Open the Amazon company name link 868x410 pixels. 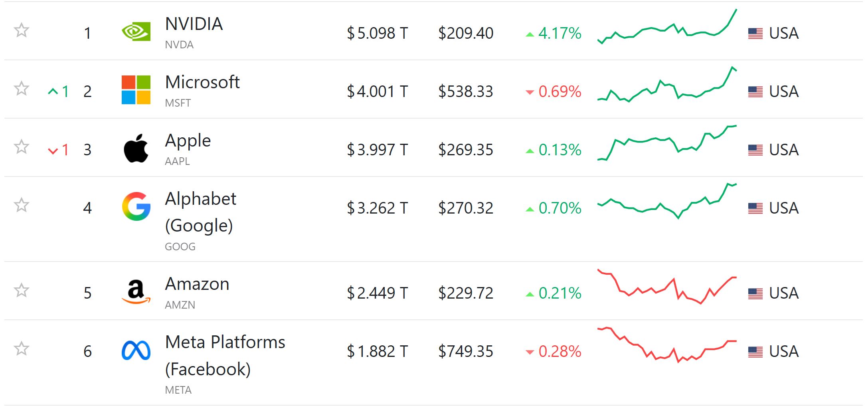(x=197, y=284)
